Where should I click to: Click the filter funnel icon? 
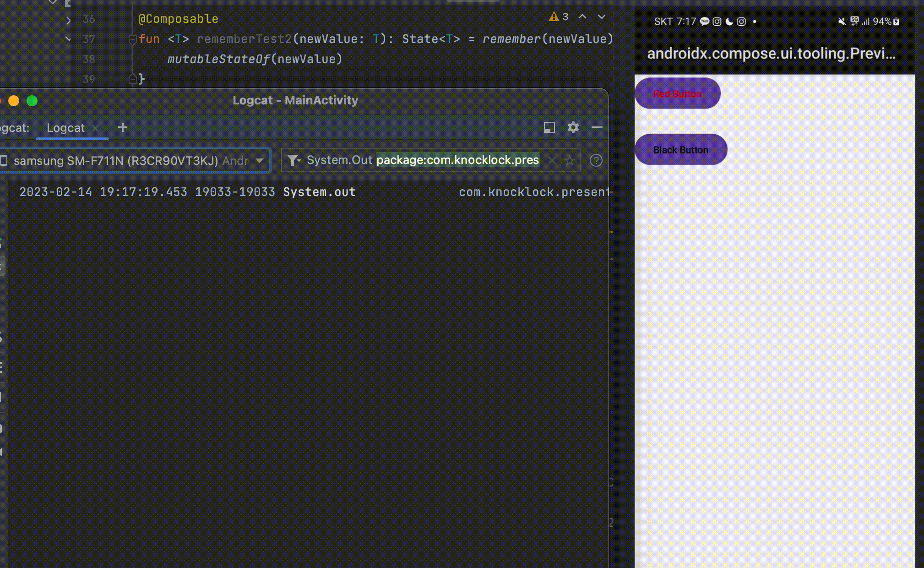(x=293, y=160)
